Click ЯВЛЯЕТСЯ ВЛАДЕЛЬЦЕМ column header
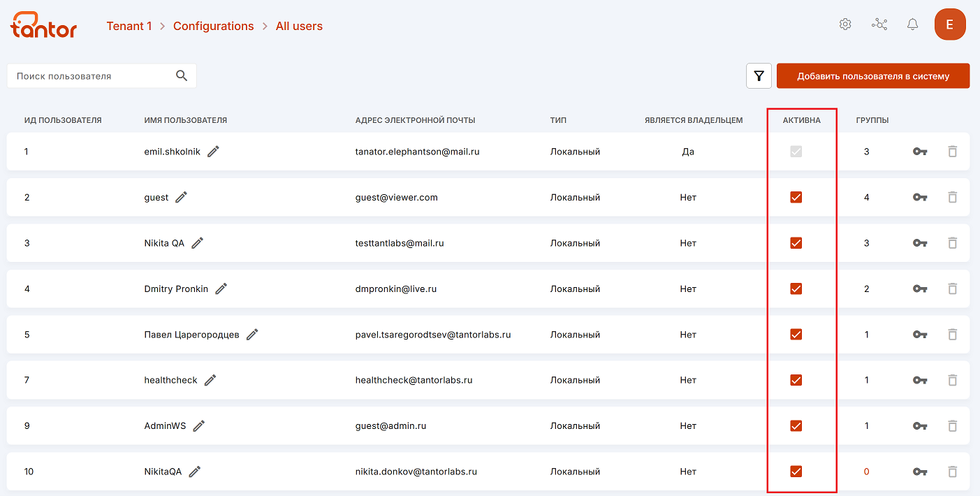Image resolution: width=980 pixels, height=496 pixels. pyautogui.click(x=694, y=120)
